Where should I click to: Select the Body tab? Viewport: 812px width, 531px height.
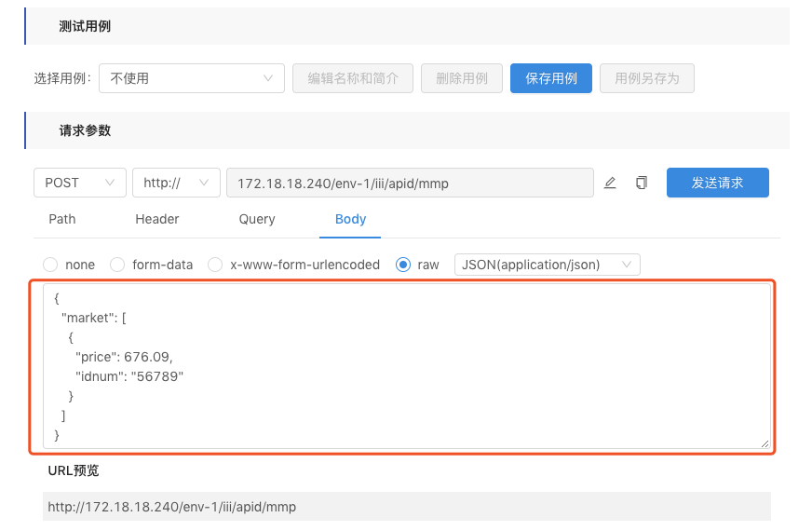pyautogui.click(x=351, y=219)
